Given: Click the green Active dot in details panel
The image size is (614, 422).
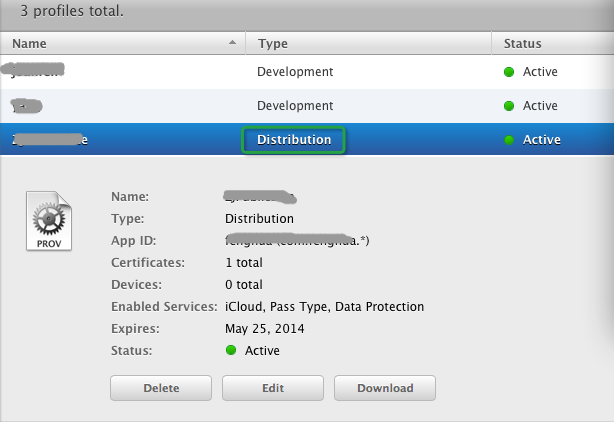Looking at the screenshot, I should point(231,350).
